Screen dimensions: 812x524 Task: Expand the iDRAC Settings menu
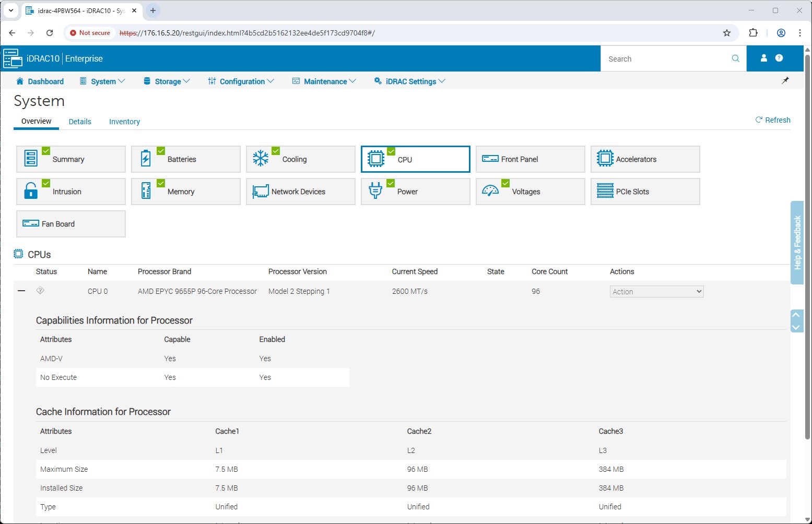[410, 81]
